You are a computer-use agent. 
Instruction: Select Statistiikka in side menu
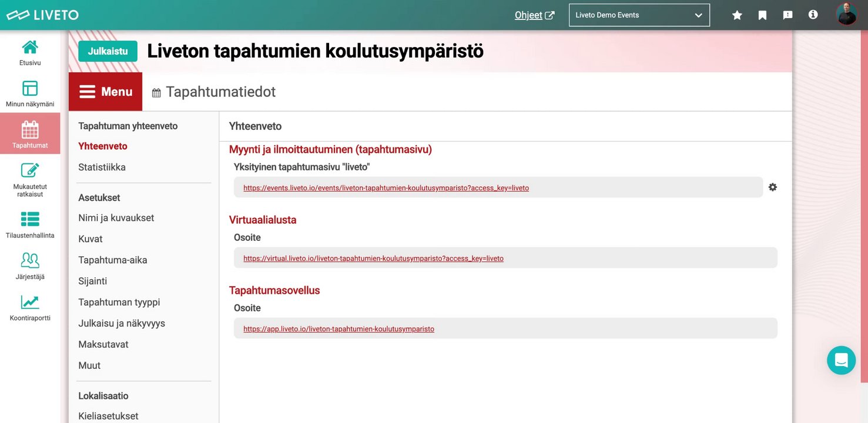pos(102,167)
